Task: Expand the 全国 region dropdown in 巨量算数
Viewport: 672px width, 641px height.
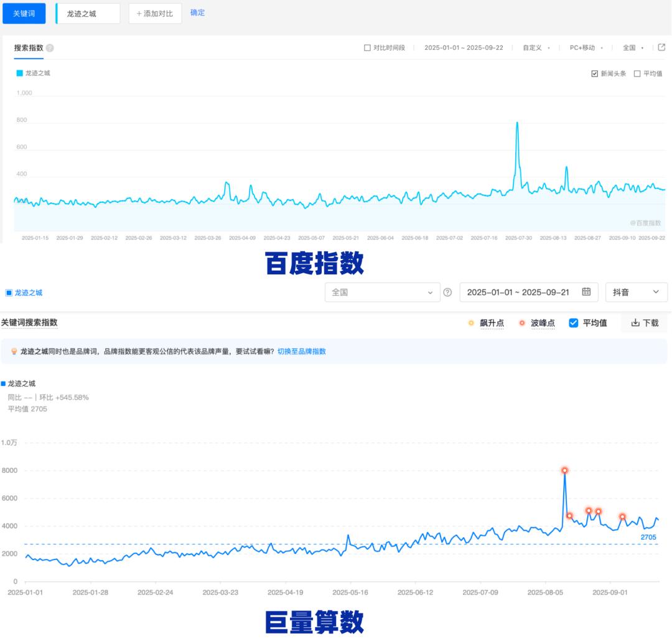Action: tap(382, 292)
